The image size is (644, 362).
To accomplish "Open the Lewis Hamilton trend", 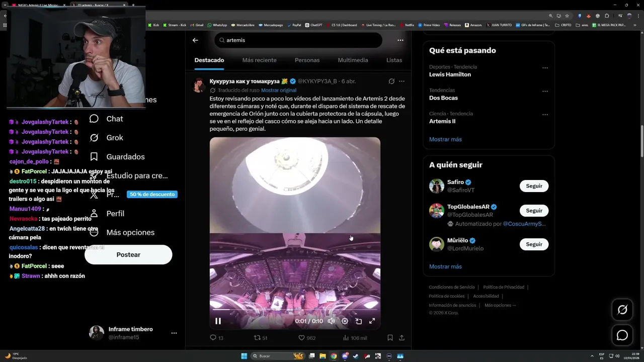I will 450,74.
